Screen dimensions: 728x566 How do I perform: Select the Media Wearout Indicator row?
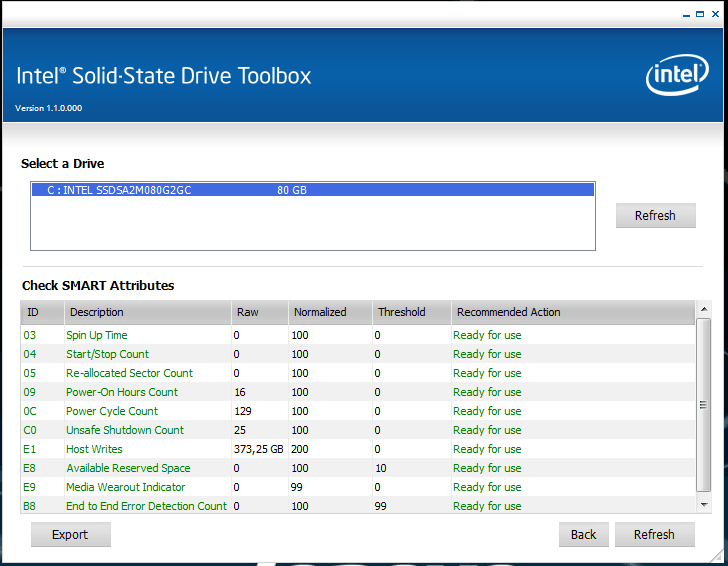point(358,487)
